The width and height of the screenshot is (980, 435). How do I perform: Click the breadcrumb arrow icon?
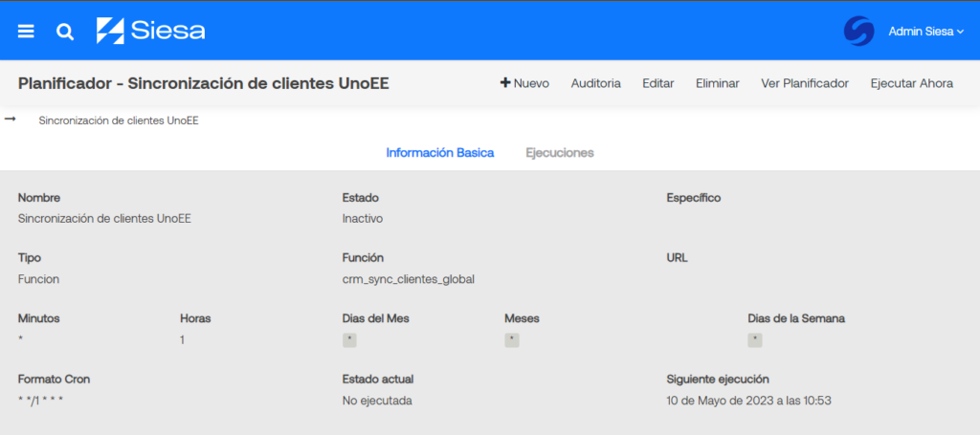coord(10,120)
